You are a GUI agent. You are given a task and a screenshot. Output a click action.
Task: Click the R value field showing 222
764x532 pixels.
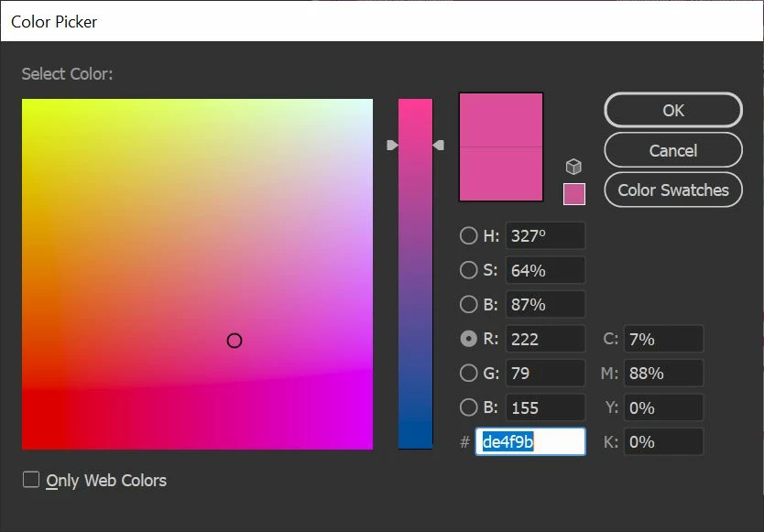(x=545, y=339)
